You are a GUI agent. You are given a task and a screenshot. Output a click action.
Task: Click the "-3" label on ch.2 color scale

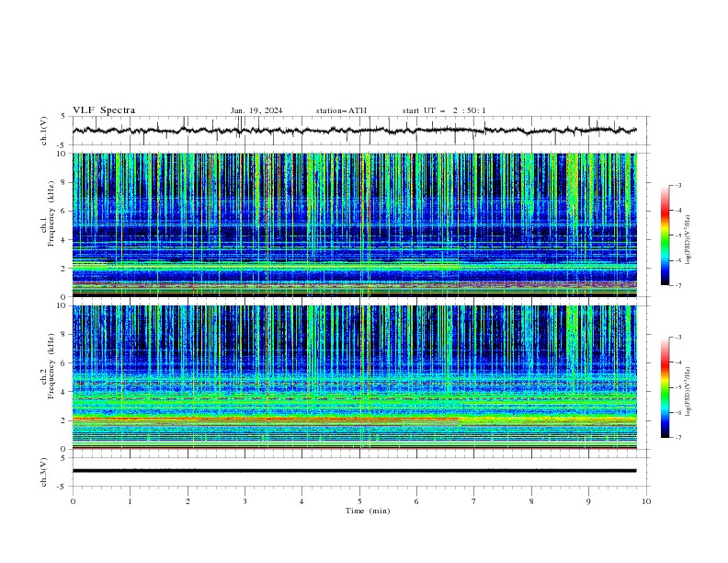coord(678,338)
